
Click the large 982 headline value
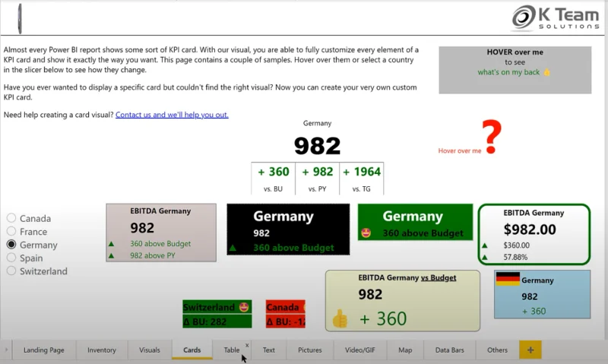pos(317,146)
